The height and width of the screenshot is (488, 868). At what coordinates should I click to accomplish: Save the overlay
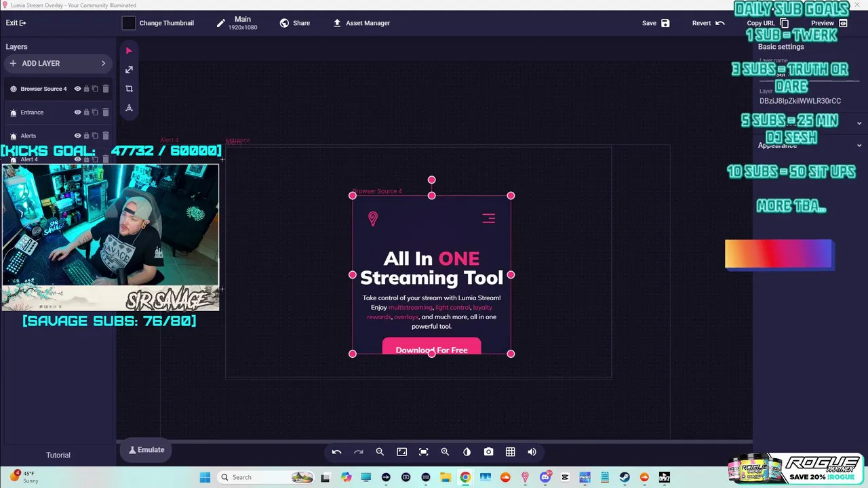(x=656, y=23)
